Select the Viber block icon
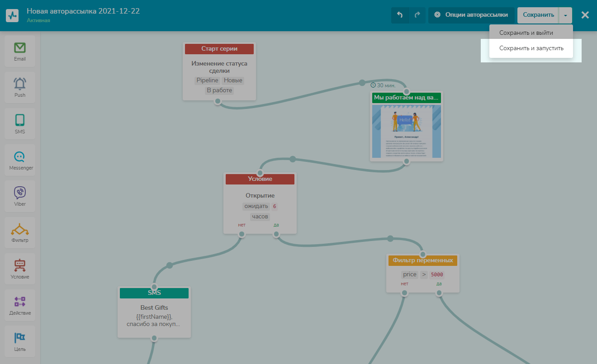The height and width of the screenshot is (364, 597). pyautogui.click(x=20, y=196)
